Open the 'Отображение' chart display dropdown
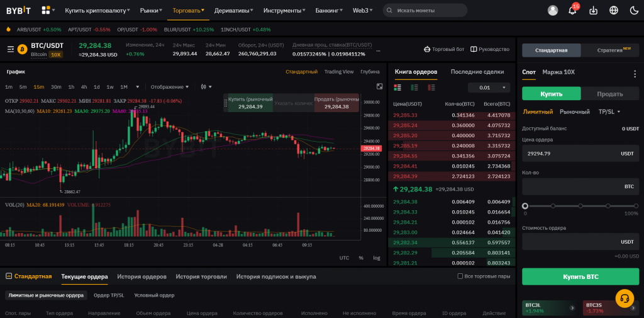The height and width of the screenshot is (318, 644). click(172, 87)
